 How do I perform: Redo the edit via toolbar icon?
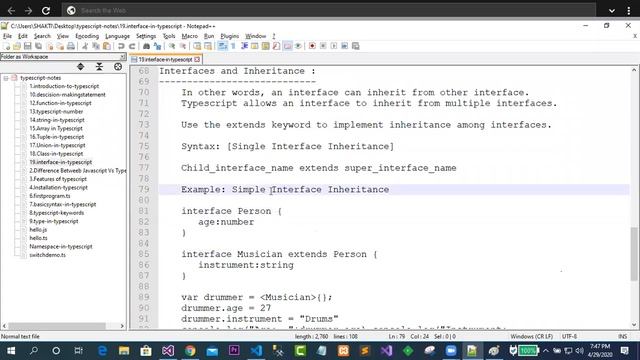pyautogui.click(x=132, y=46)
